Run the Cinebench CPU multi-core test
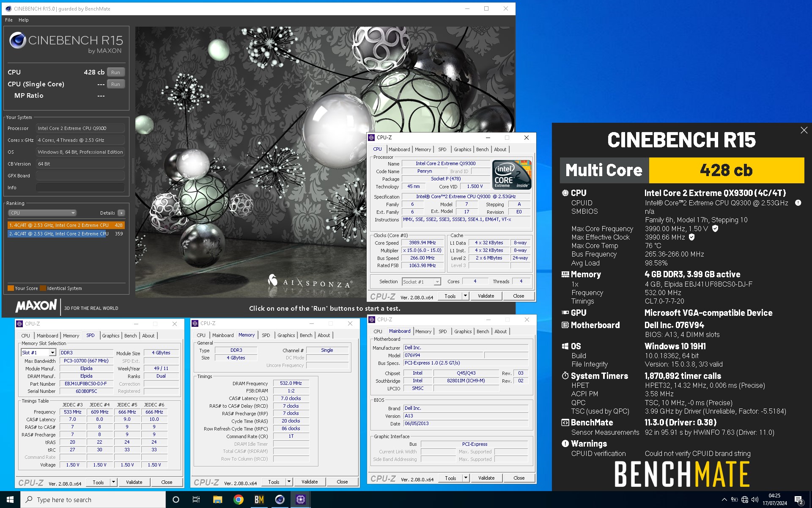This screenshot has width=812, height=508. click(115, 72)
